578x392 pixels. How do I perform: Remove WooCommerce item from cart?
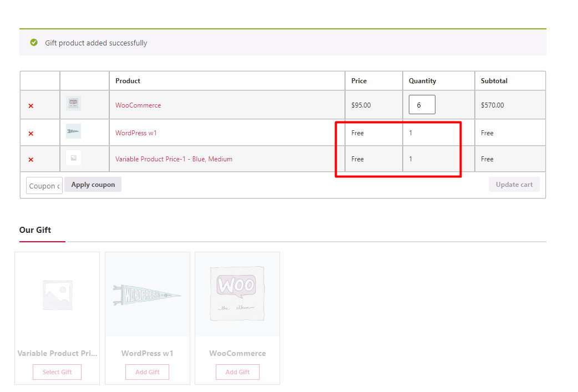pos(31,106)
